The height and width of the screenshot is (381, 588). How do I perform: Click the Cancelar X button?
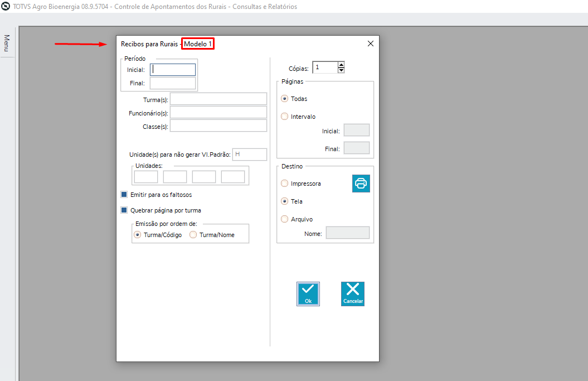(352, 294)
